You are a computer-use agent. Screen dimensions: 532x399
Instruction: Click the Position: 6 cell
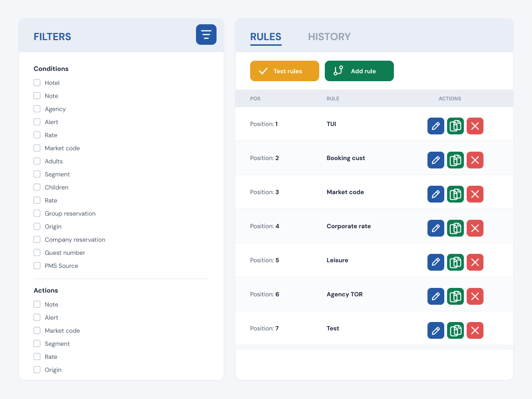tap(264, 294)
